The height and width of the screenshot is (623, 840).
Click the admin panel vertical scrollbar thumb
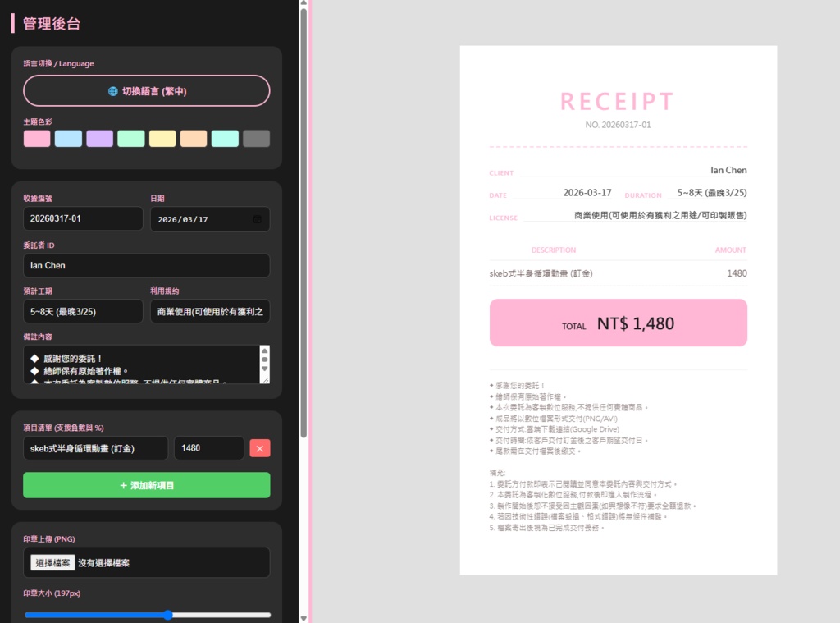304,222
